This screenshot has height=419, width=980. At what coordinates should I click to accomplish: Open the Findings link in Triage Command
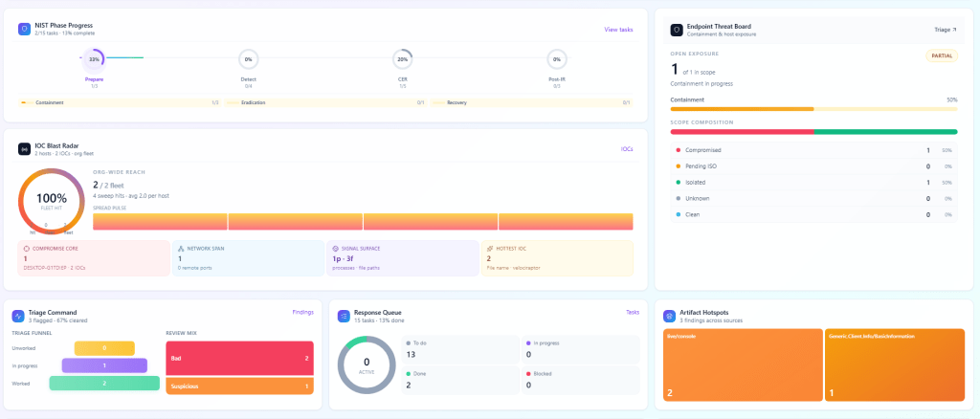tap(302, 312)
